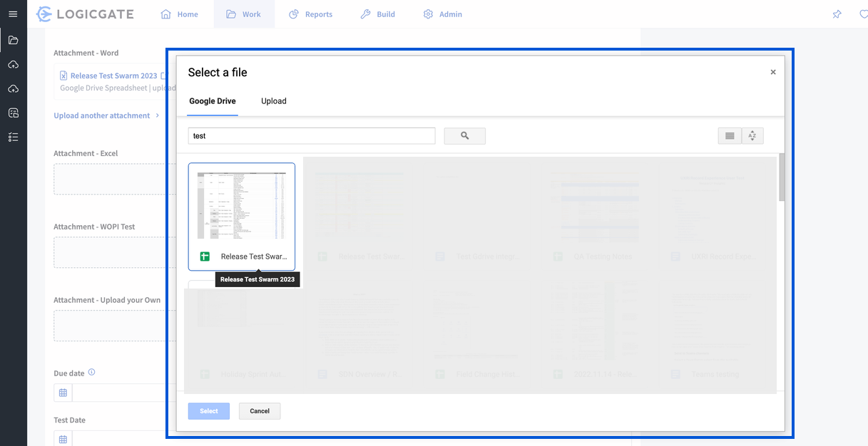Open the calendar icon under Due date

tap(63, 393)
